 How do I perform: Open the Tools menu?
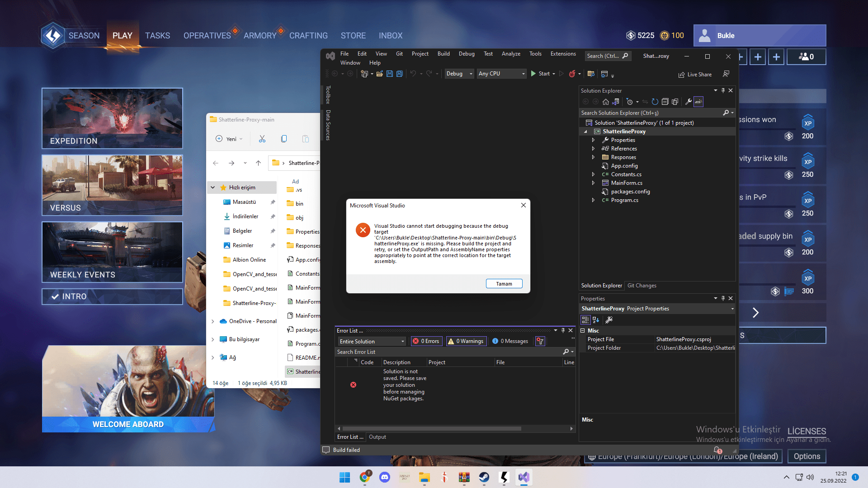click(x=535, y=54)
